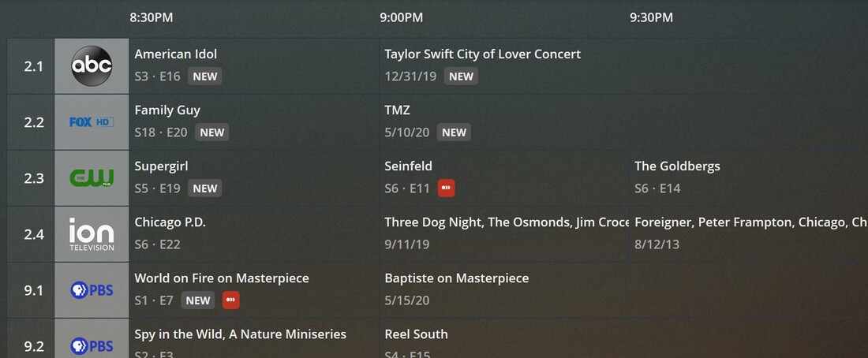This screenshot has width=868, height=358.
Task: Click the ABC channel logo
Action: point(92,66)
